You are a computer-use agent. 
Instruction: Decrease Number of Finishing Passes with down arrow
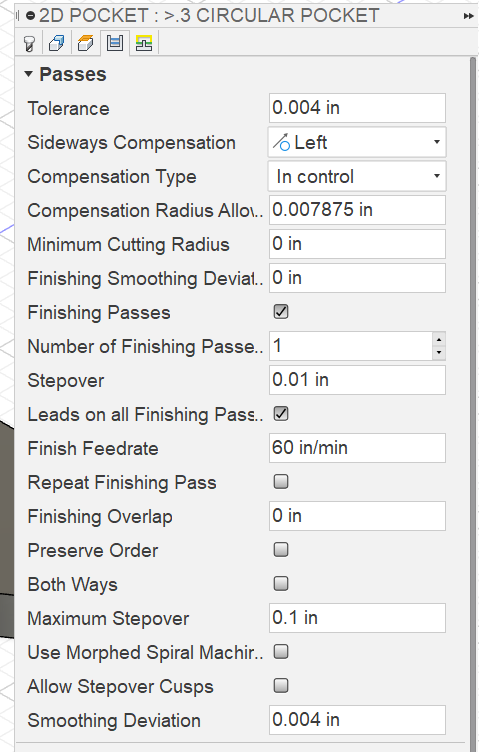click(439, 353)
